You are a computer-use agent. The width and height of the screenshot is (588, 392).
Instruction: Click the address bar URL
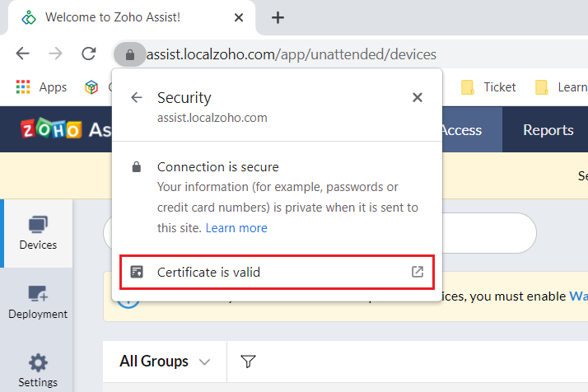[291, 54]
